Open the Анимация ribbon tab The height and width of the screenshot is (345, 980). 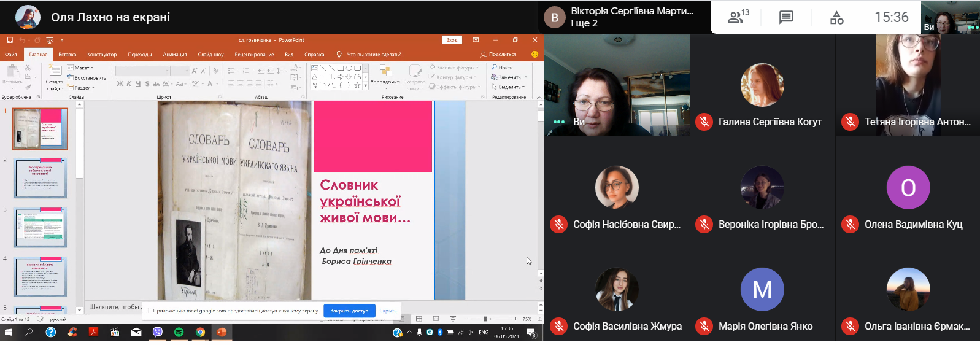pyautogui.click(x=175, y=55)
